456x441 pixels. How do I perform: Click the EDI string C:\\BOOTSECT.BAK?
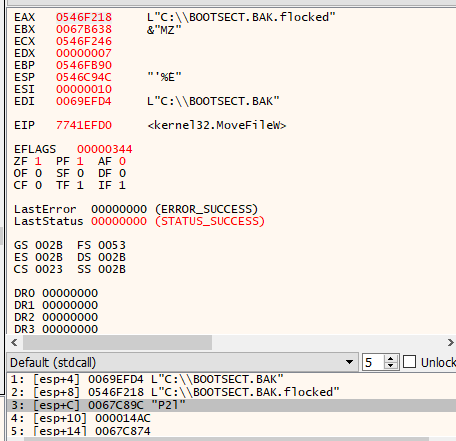click(x=213, y=101)
